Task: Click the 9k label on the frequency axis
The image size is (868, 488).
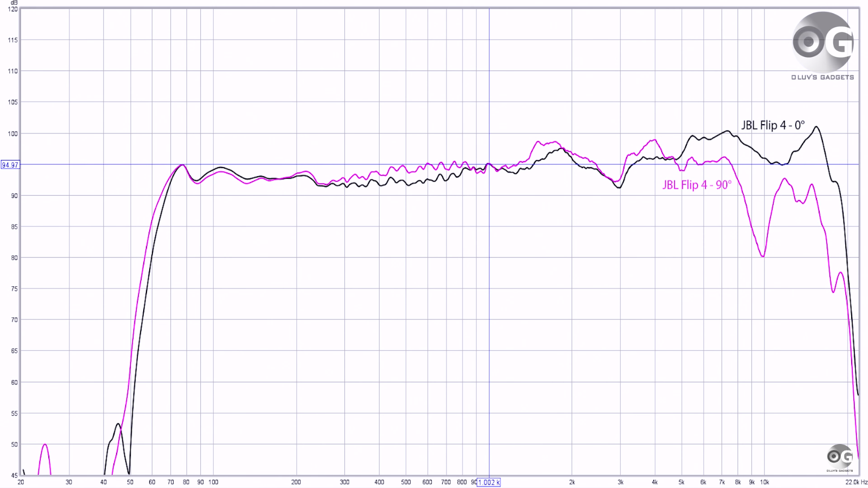Action: point(752,482)
